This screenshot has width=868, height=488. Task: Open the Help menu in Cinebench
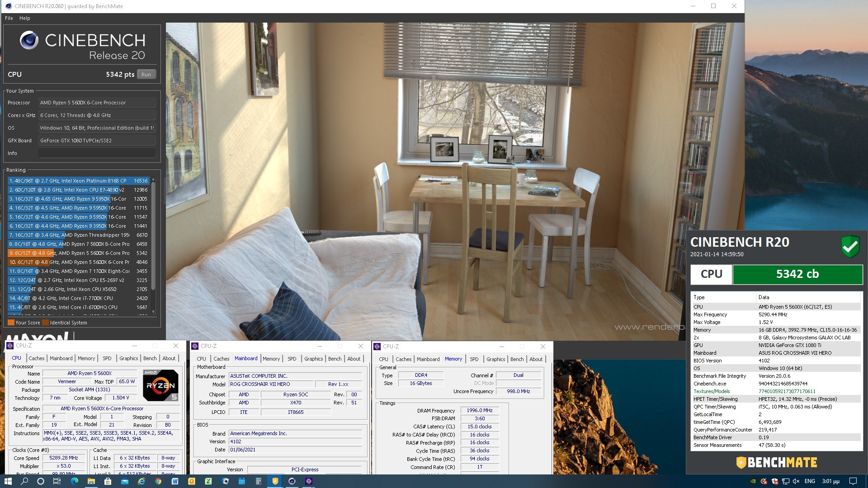point(25,18)
